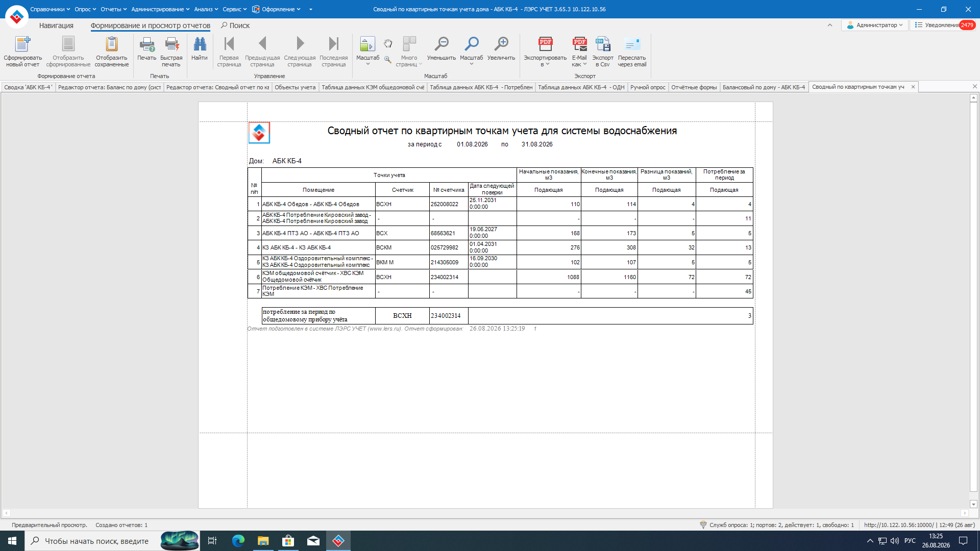Expand the Администратор user dropdown

875,25
